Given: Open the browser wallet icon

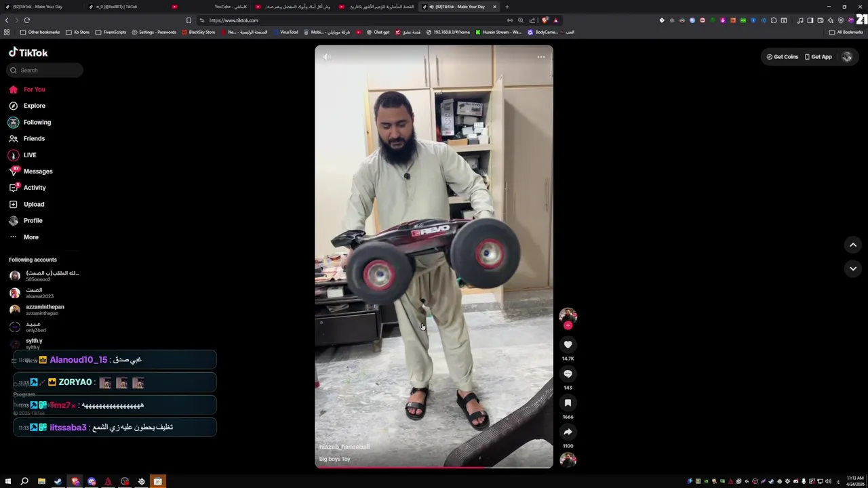Looking at the screenshot, I should click(x=820, y=20).
